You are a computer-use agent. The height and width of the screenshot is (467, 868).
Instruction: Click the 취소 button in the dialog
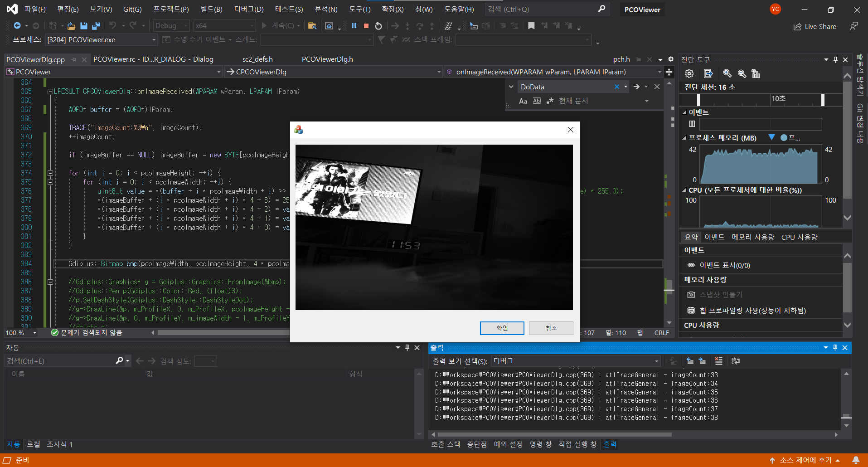[x=551, y=328]
